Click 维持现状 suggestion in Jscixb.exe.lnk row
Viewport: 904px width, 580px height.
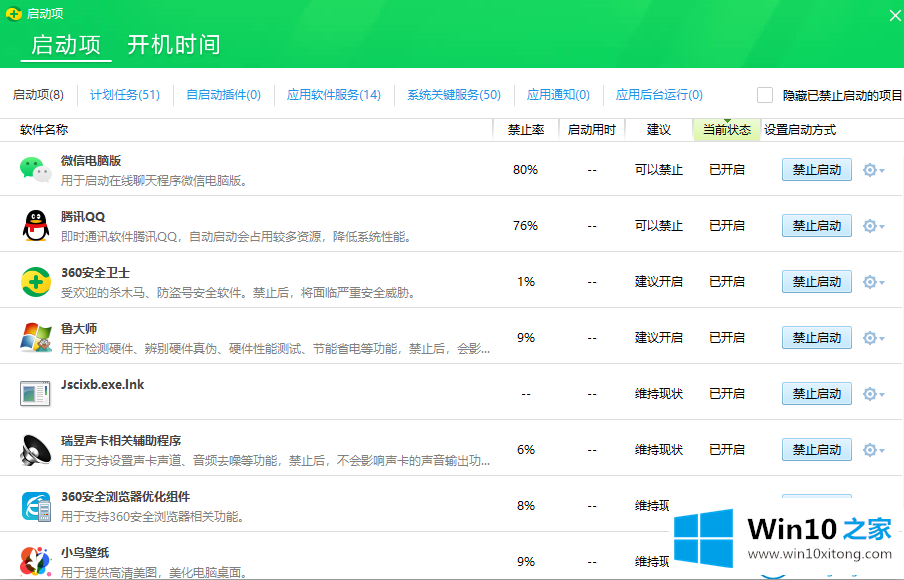658,394
